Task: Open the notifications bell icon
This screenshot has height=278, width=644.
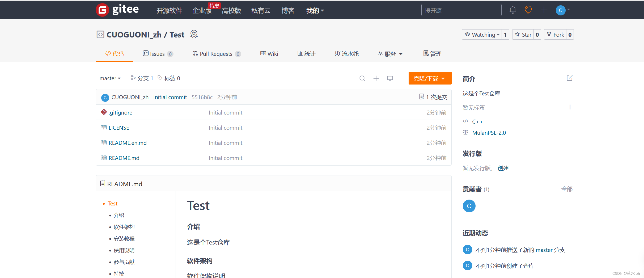Action: pos(513,10)
